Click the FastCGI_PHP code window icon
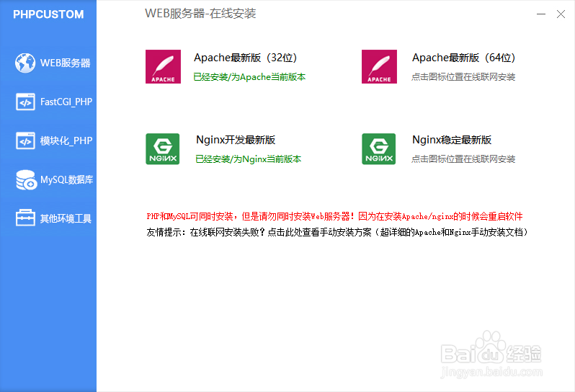This screenshot has height=392, width=575. [x=25, y=102]
